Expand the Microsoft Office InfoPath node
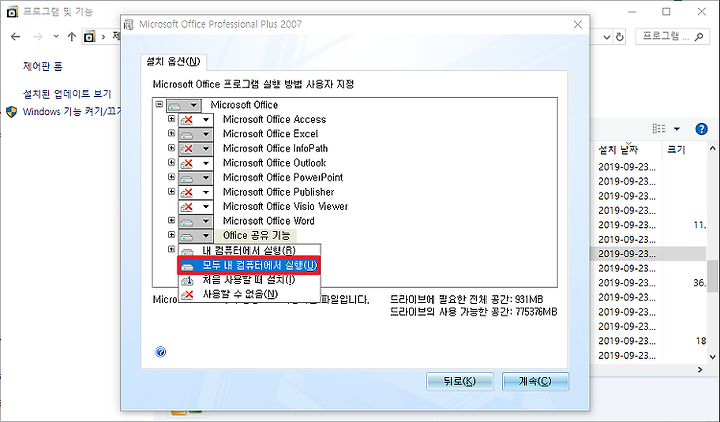Image resolution: width=720 pixels, height=422 pixels. [172, 148]
